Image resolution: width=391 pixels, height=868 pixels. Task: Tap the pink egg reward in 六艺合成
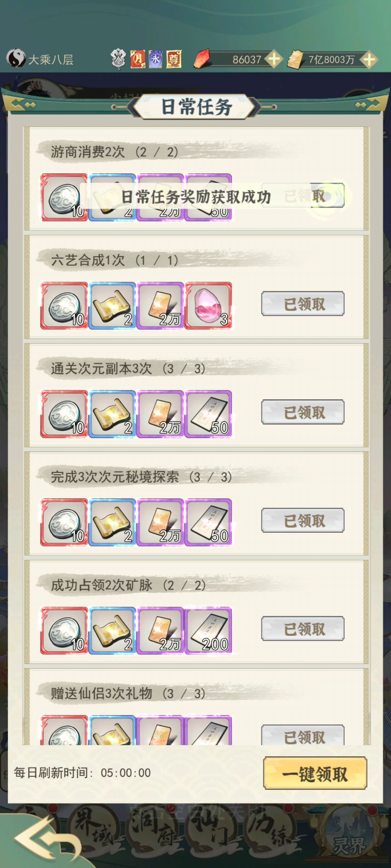(x=208, y=306)
